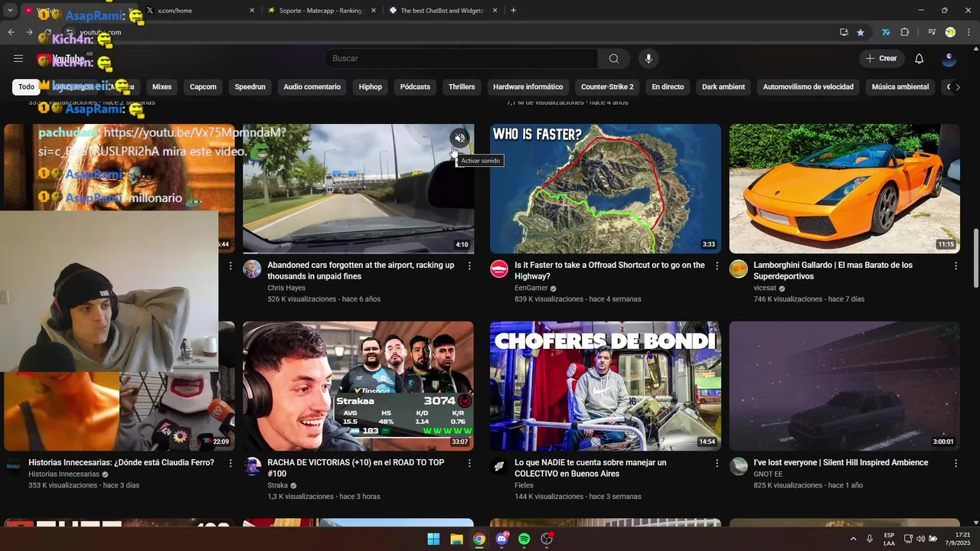The width and height of the screenshot is (980, 551).
Task: Show hidden tray icons chevron
Action: [853, 539]
